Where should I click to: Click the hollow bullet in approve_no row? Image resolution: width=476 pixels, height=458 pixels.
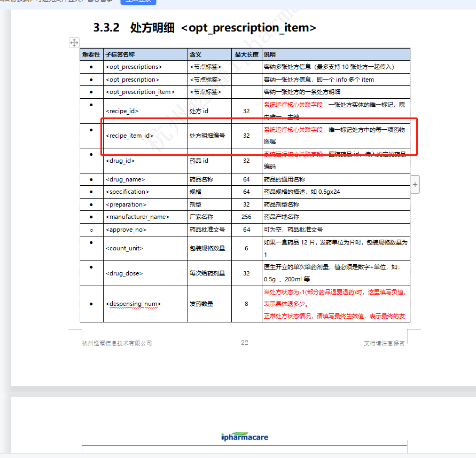click(x=91, y=230)
